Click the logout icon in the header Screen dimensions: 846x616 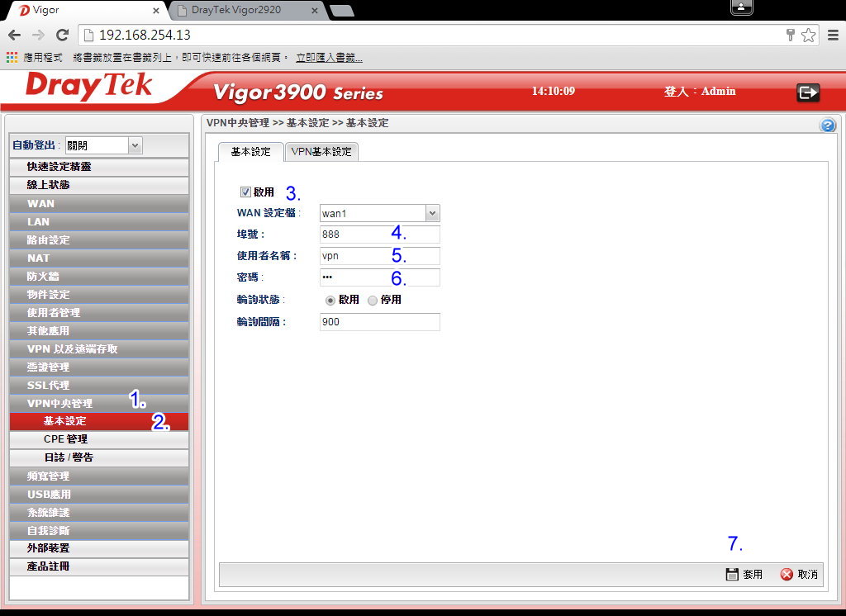808,92
